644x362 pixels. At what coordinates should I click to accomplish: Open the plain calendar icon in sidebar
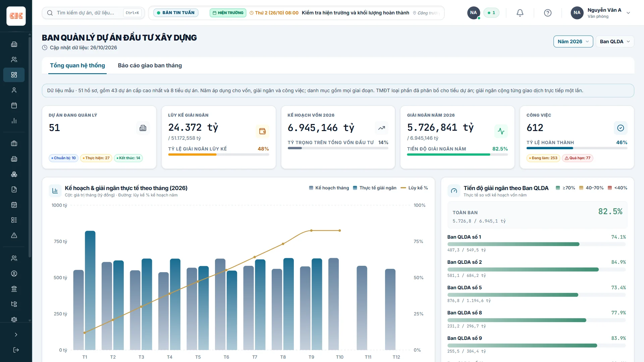coord(14,106)
